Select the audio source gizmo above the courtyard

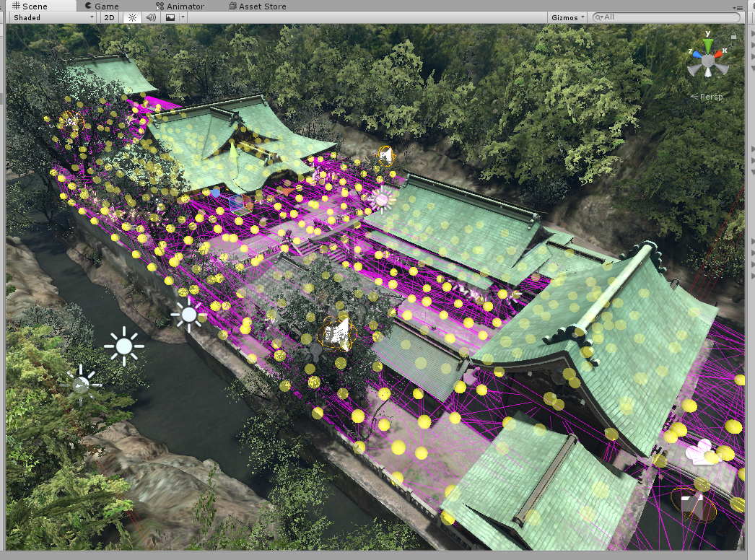(x=385, y=156)
